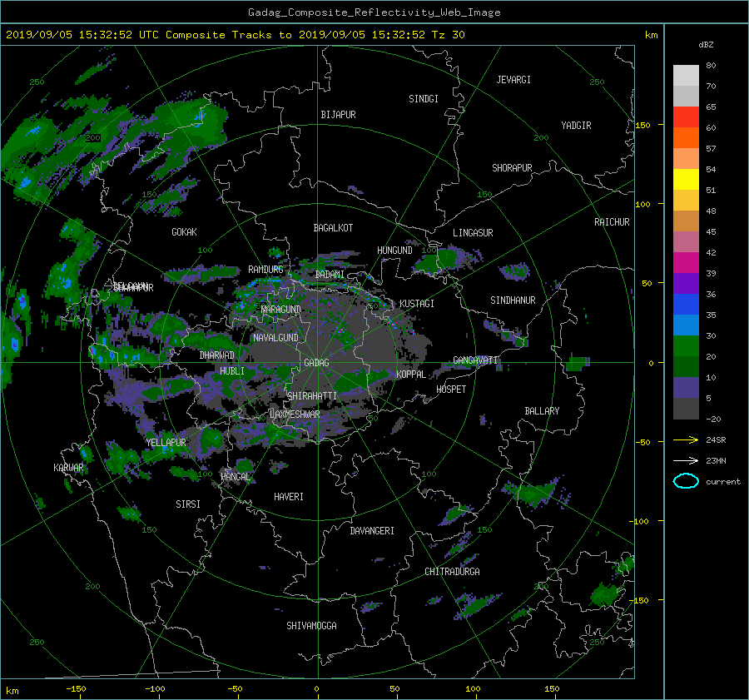Select the magenta 39-42 dBZ swatch

point(686,262)
